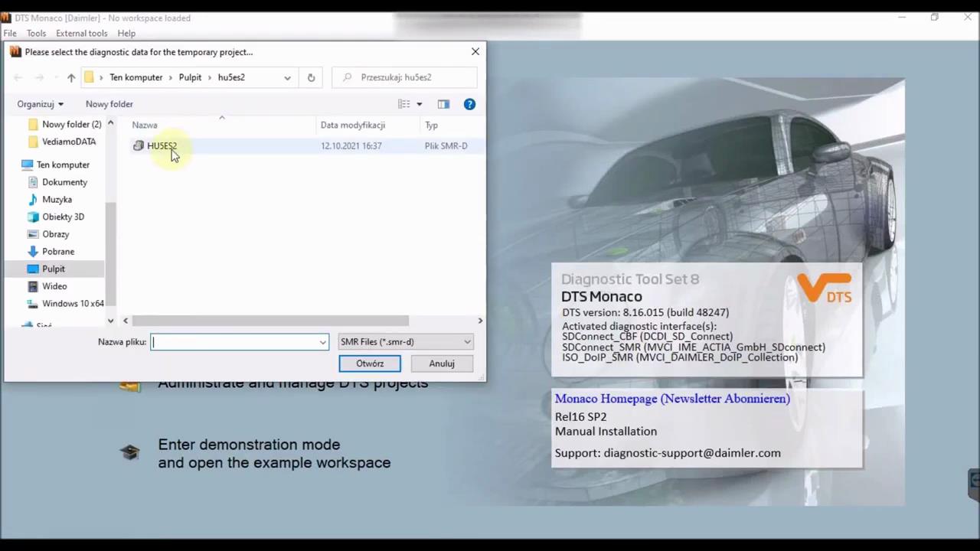Open the blue help icon
Image resolution: width=980 pixels, height=551 pixels.
[469, 104]
